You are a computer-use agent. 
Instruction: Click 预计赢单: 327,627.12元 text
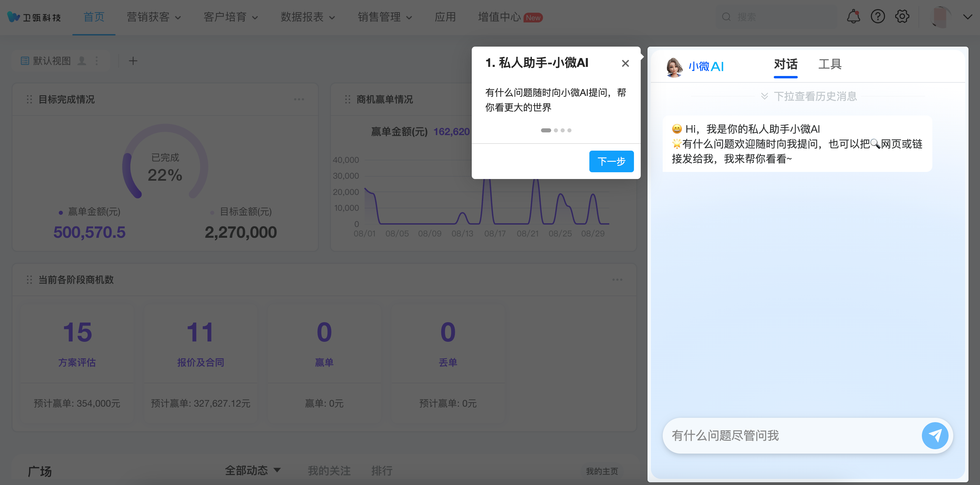[200, 403]
